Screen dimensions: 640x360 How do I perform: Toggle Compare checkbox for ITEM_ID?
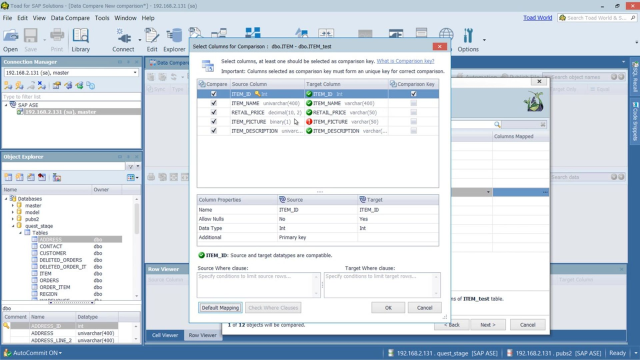[x=213, y=94]
